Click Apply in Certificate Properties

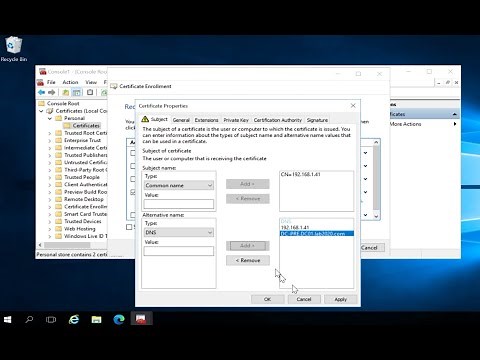[x=340, y=299]
